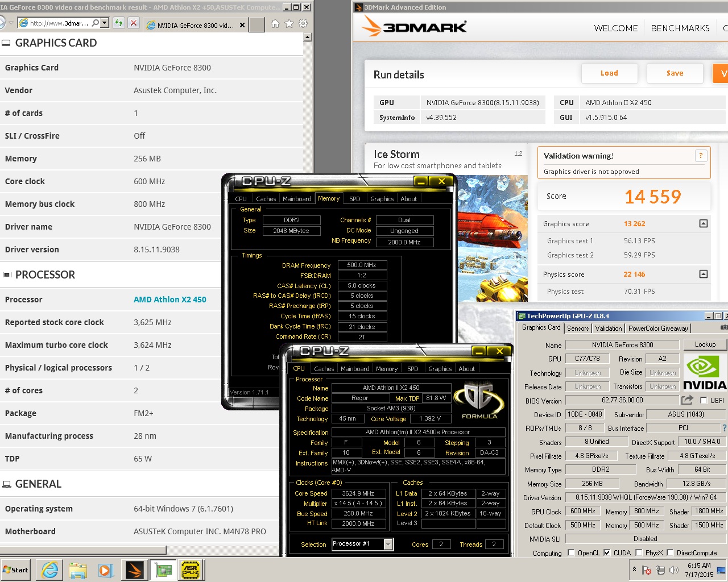Click chip icon beside PROCESSOR heading
The image size is (728, 582).
(7, 275)
